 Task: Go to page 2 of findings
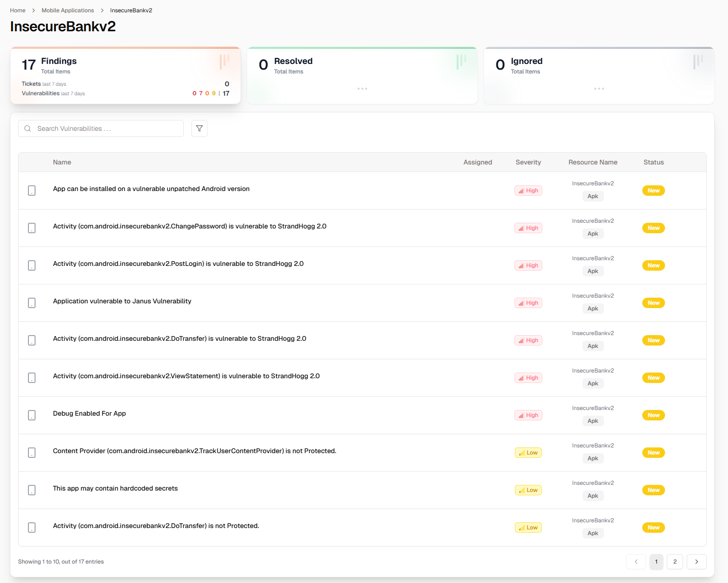[x=674, y=562]
